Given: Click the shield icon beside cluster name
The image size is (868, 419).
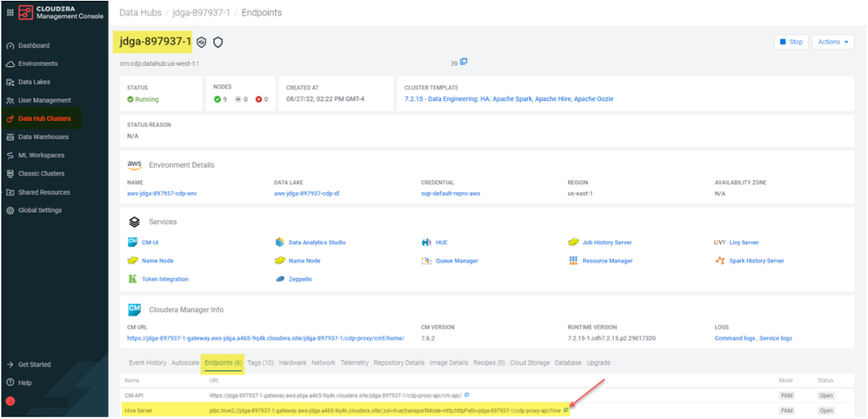Looking at the screenshot, I should click(x=218, y=42).
